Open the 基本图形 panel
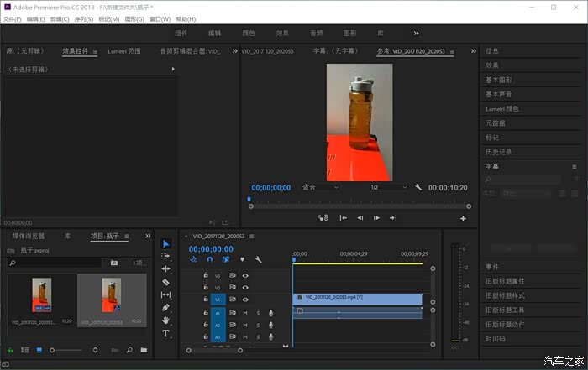The image size is (588, 370). point(500,80)
